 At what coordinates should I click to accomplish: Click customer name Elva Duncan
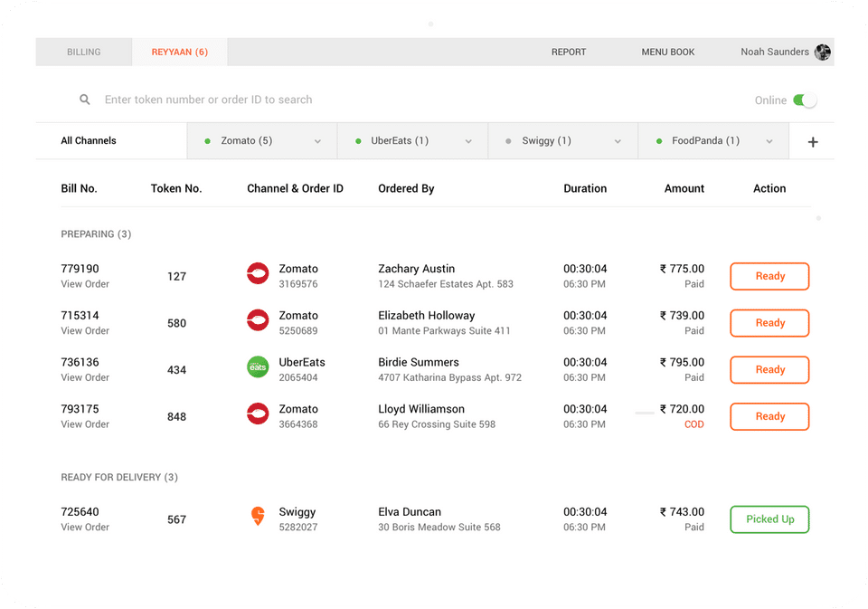pos(410,512)
